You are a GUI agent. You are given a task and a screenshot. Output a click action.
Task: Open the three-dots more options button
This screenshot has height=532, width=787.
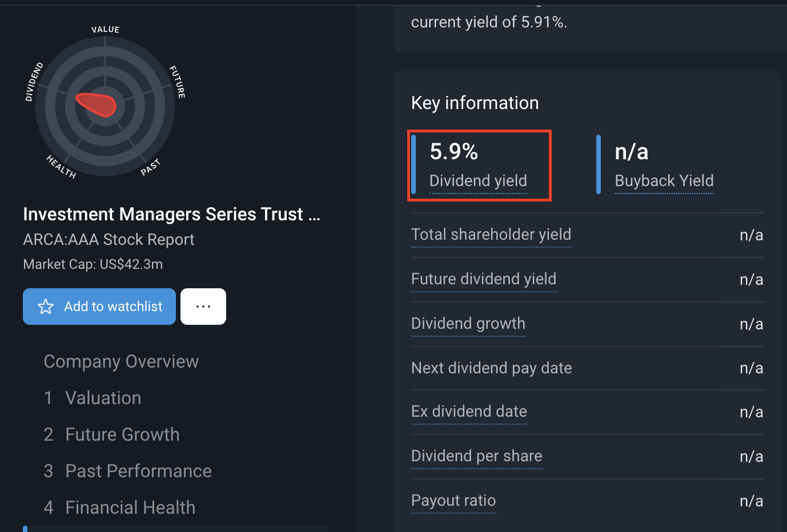pos(203,307)
